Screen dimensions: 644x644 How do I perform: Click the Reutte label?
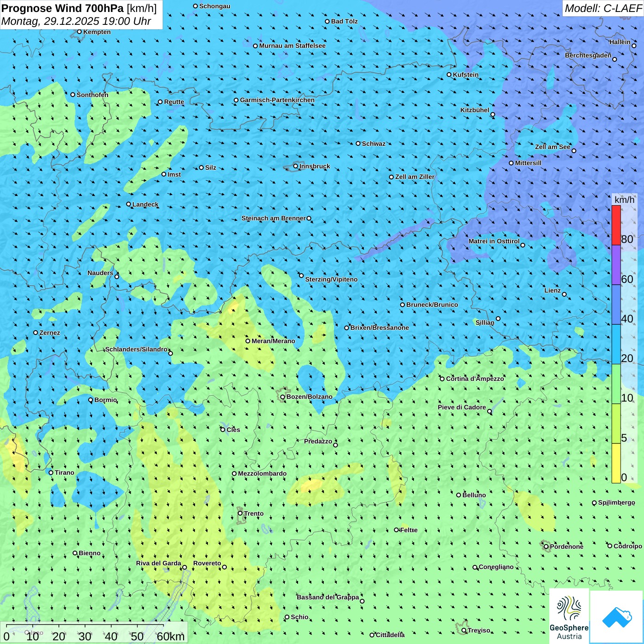(174, 102)
